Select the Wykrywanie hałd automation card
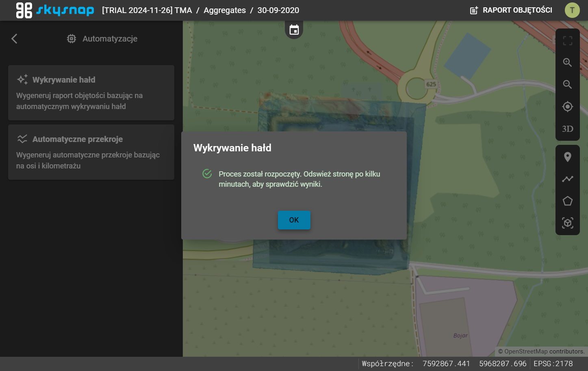The height and width of the screenshot is (371, 588). (x=91, y=93)
